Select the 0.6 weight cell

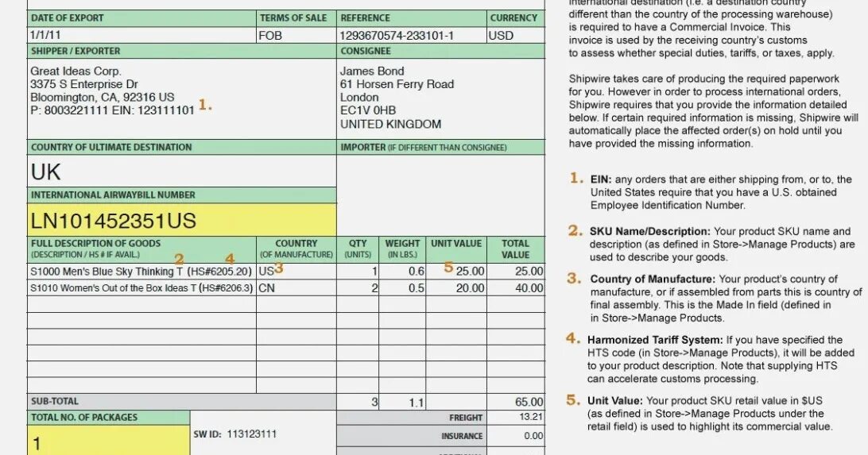(402, 272)
